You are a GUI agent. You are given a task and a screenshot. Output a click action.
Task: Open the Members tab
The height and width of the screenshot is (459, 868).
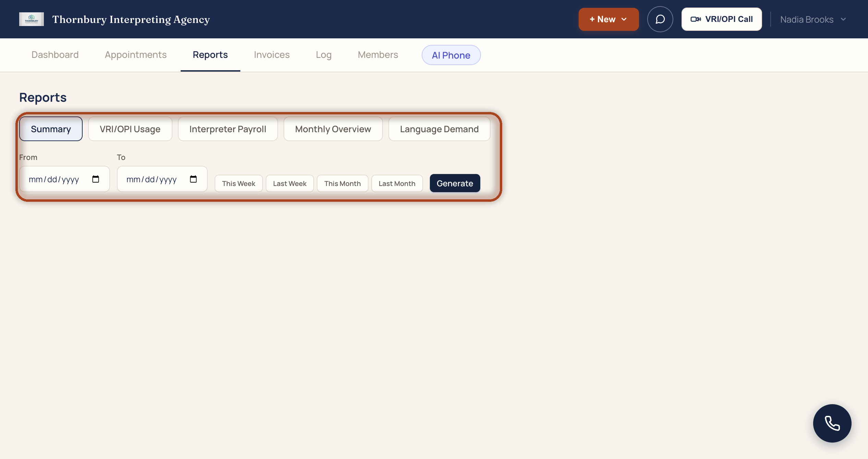click(x=378, y=55)
